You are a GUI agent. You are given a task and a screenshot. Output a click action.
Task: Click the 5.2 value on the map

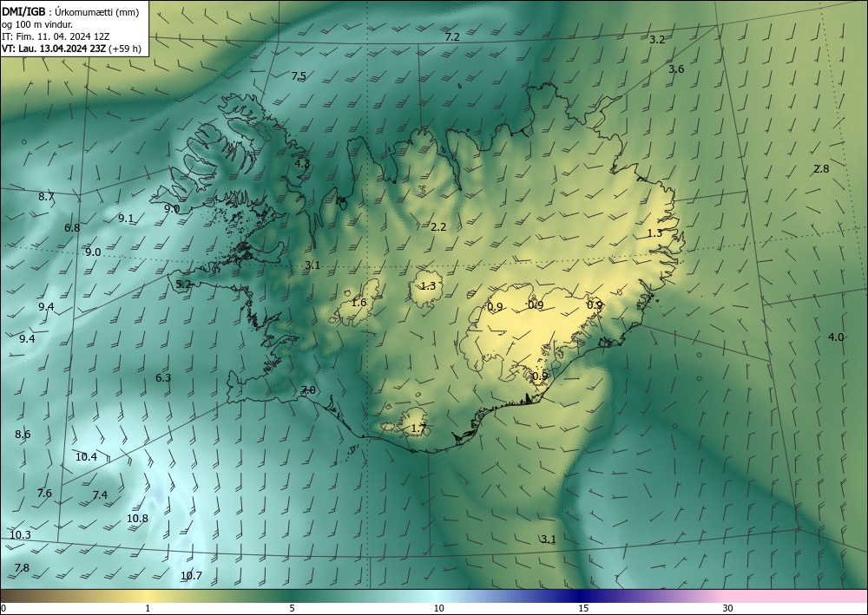[x=182, y=285]
